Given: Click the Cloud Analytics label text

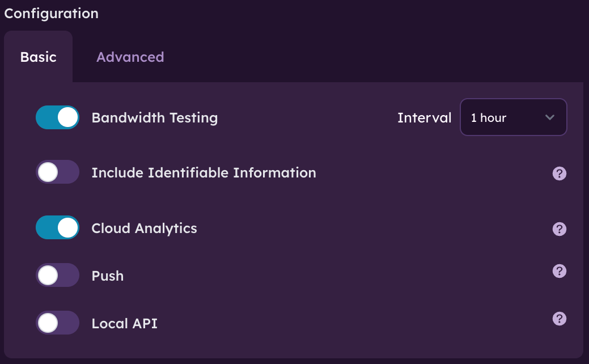Looking at the screenshot, I should 145,228.
